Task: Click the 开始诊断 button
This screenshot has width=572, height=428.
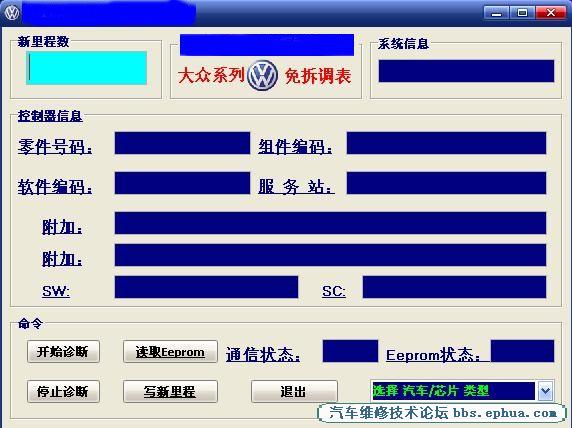Action: pos(63,352)
